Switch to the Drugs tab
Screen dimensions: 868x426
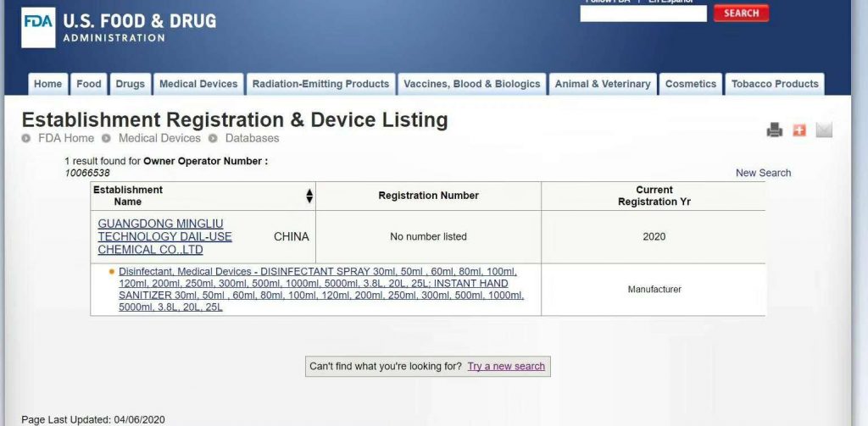(131, 84)
